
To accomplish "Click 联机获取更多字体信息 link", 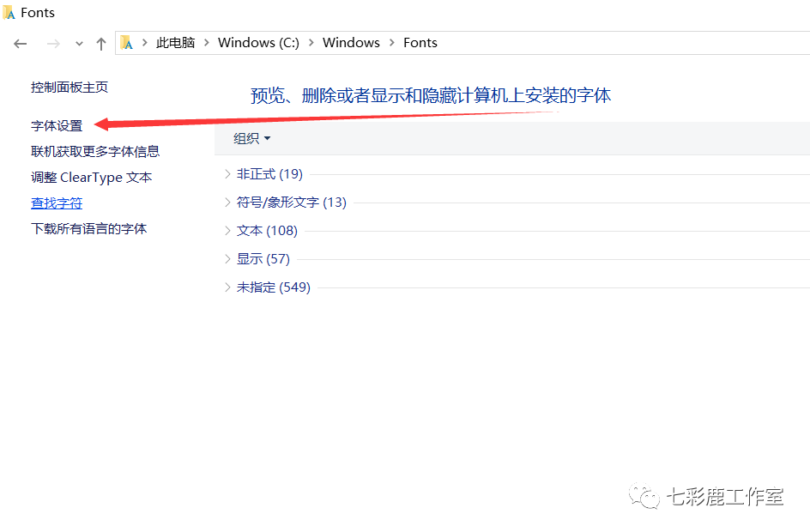I will point(95,151).
